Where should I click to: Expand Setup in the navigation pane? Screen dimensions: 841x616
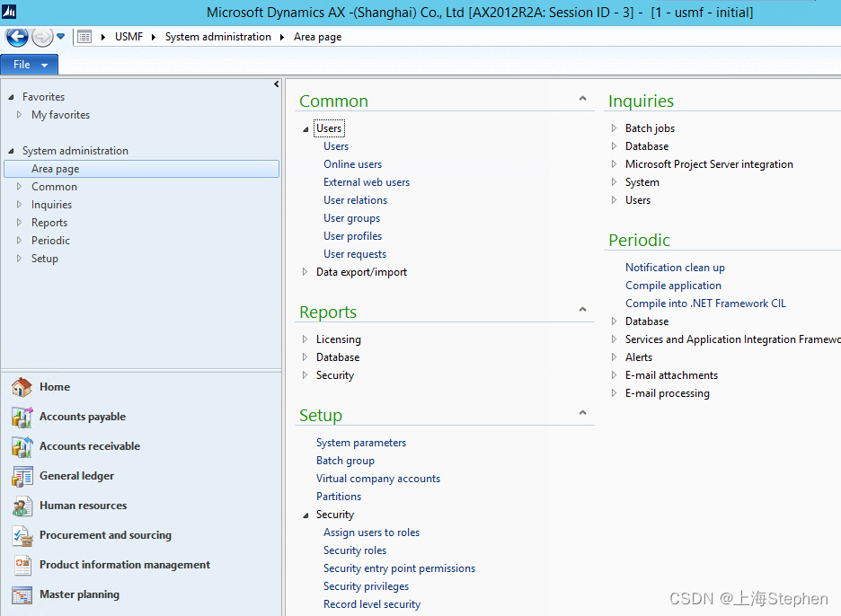tap(19, 259)
